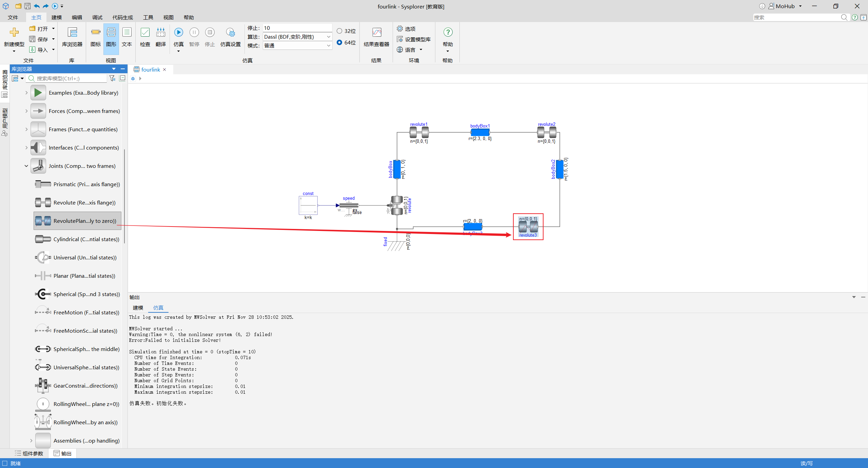This screenshot has height=468, width=868.
Task: Click the top-right 搜索 search box
Action: click(x=801, y=17)
